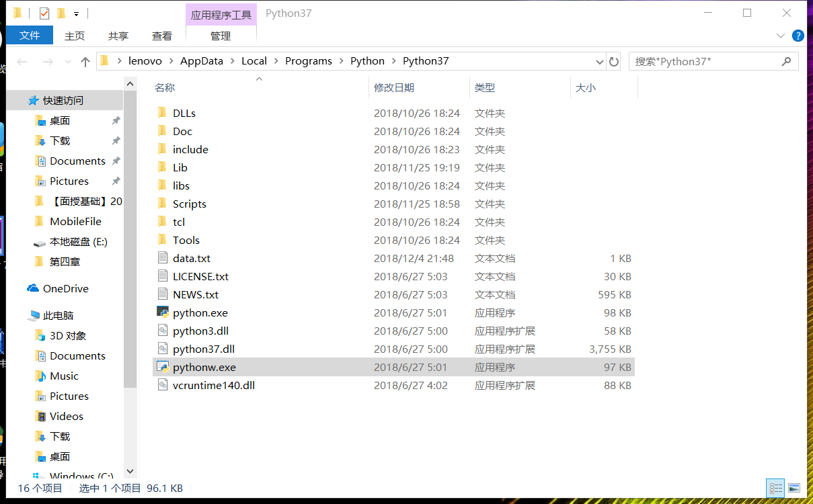
Task: Select Music in navigation pane
Action: coord(64,376)
